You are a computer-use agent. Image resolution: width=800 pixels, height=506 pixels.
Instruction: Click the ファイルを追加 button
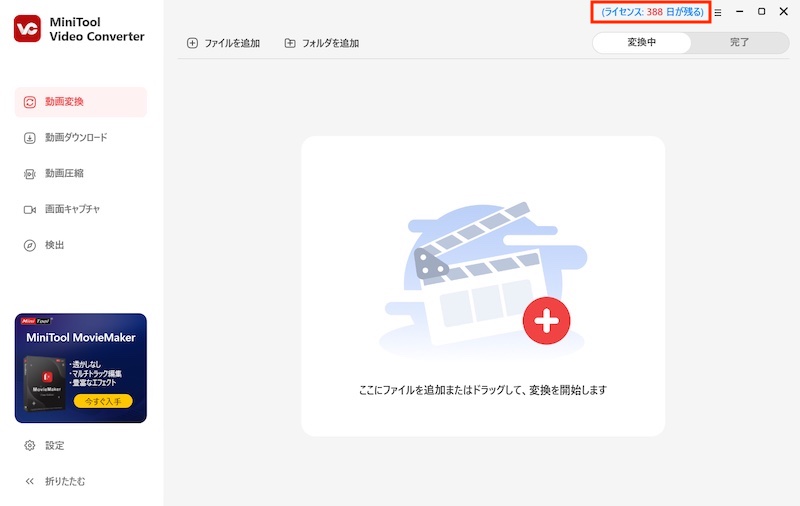(223, 43)
